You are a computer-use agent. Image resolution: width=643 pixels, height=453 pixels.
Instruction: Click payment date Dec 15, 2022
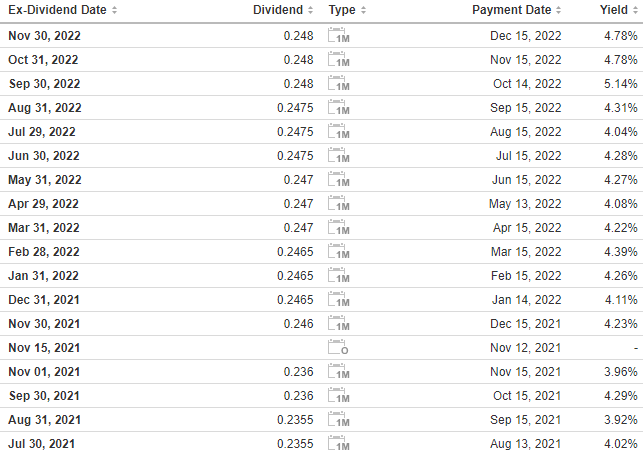click(x=526, y=36)
